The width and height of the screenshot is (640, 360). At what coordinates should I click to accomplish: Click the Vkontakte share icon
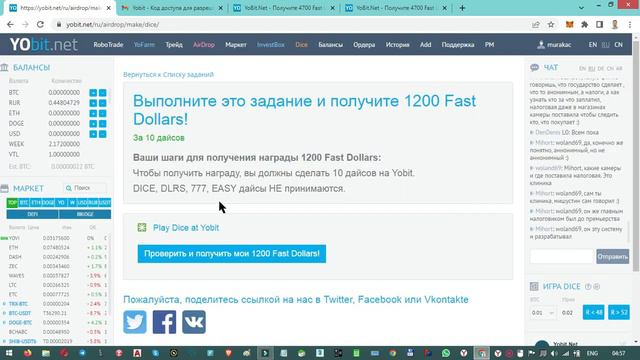194,322
